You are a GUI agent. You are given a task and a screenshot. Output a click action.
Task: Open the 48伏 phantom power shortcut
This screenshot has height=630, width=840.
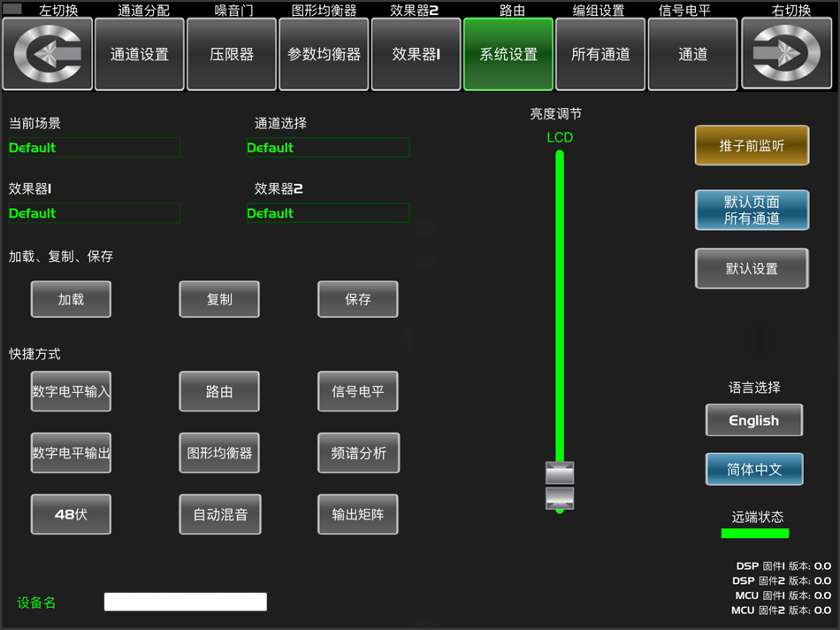point(71,514)
